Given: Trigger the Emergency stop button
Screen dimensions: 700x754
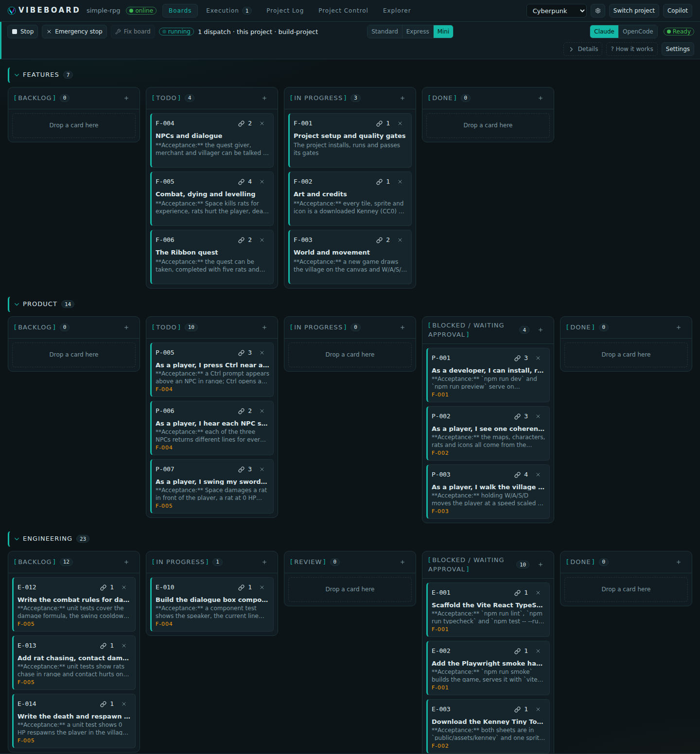Looking at the screenshot, I should [74, 32].
